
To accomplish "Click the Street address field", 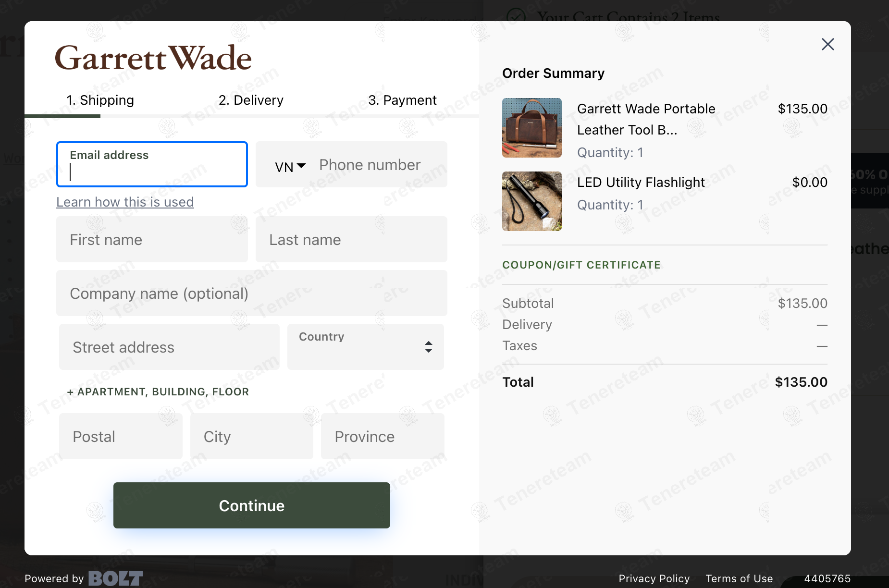I will (x=169, y=347).
